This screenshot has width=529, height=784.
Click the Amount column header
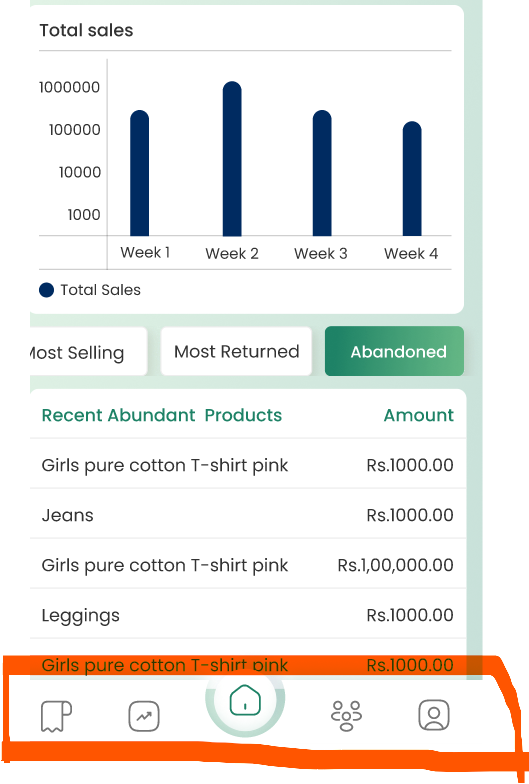[x=418, y=415]
